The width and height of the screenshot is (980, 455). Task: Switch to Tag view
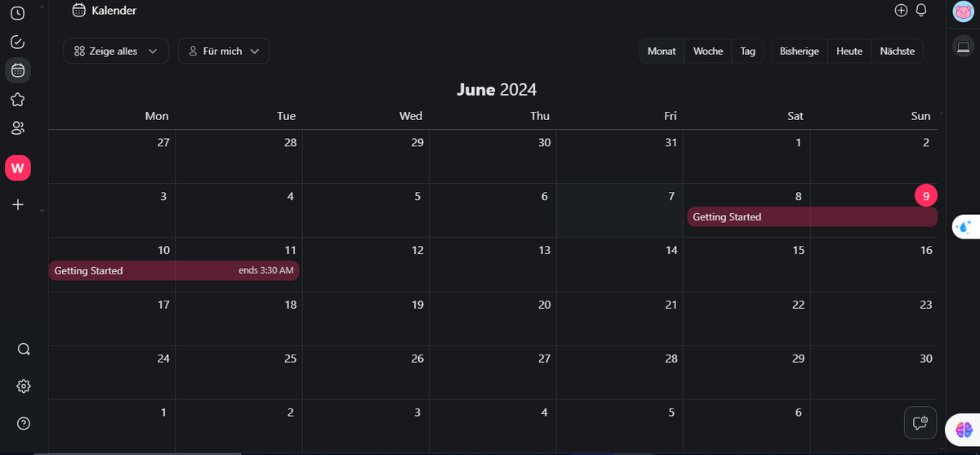click(x=748, y=51)
